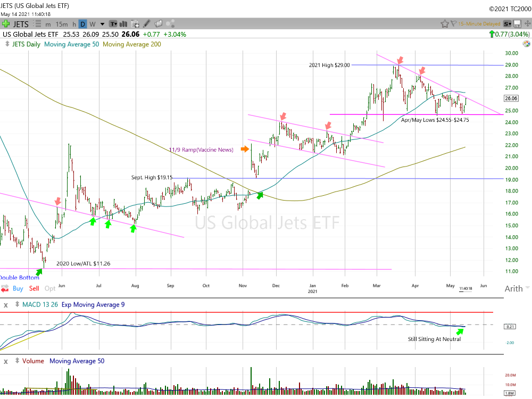Expand the timeframe dropdown arrow after W

click(x=102, y=24)
